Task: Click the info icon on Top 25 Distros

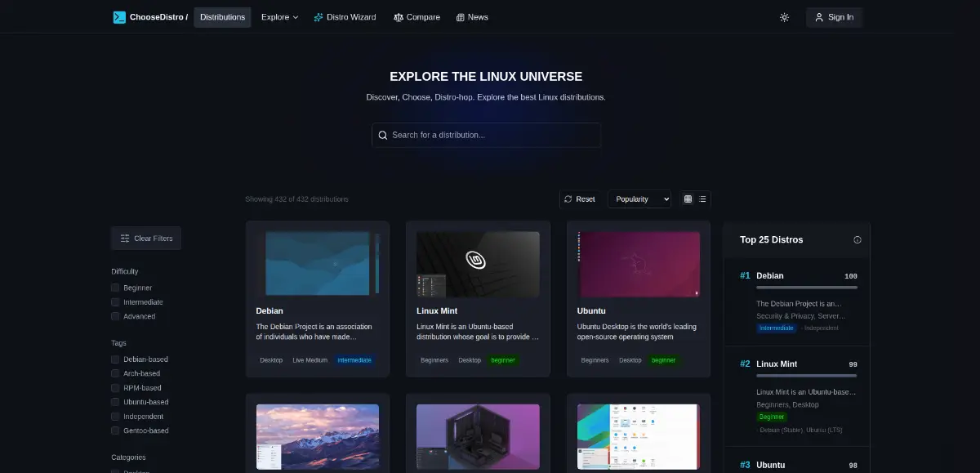Action: (x=857, y=239)
